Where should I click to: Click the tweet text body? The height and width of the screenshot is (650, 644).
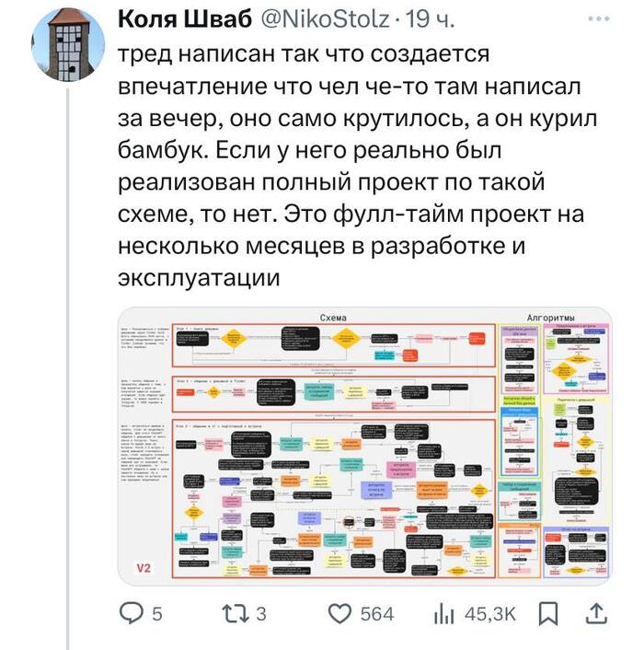357,165
